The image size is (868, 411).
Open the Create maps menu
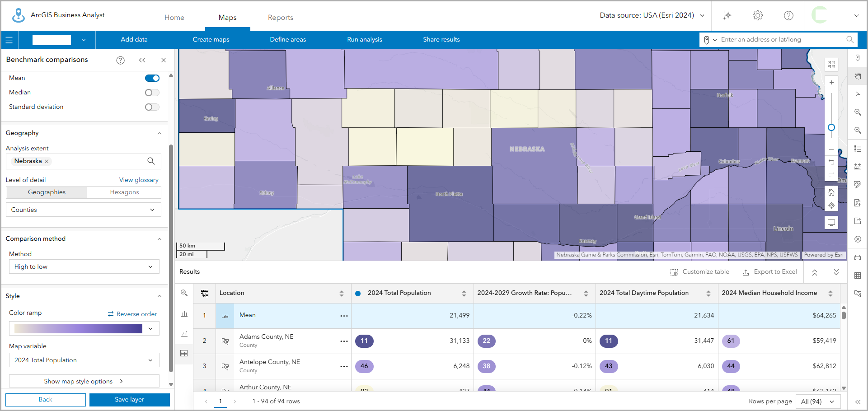211,40
